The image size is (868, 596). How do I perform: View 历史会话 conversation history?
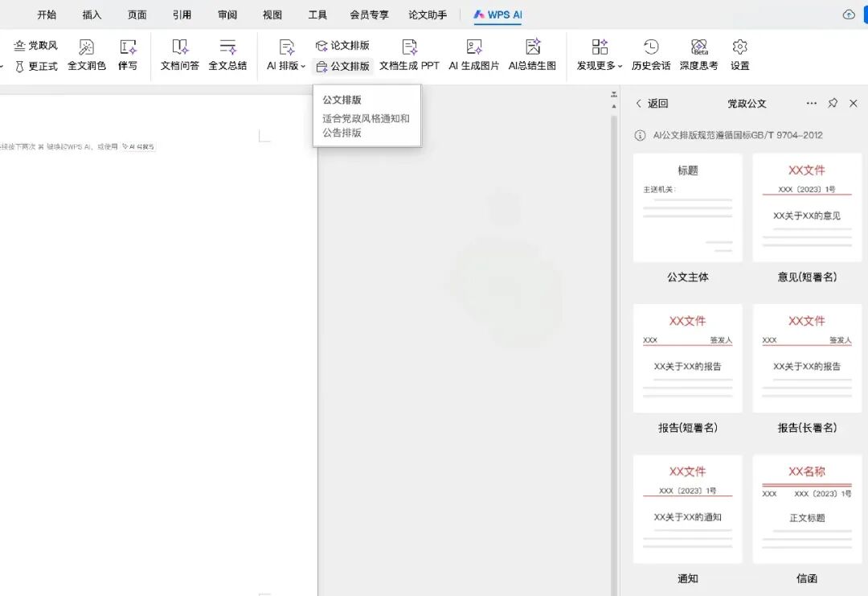click(651, 55)
